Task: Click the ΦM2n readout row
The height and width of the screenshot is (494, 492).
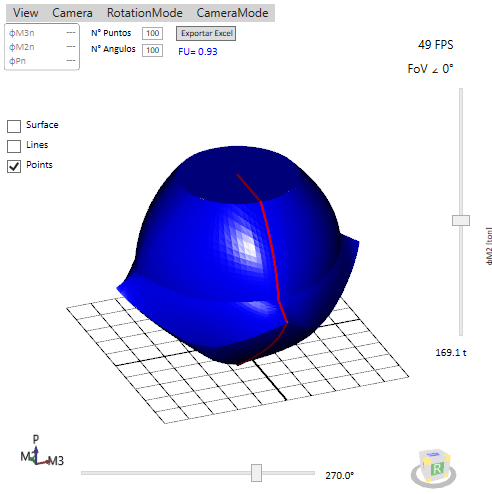Action: tap(42, 47)
